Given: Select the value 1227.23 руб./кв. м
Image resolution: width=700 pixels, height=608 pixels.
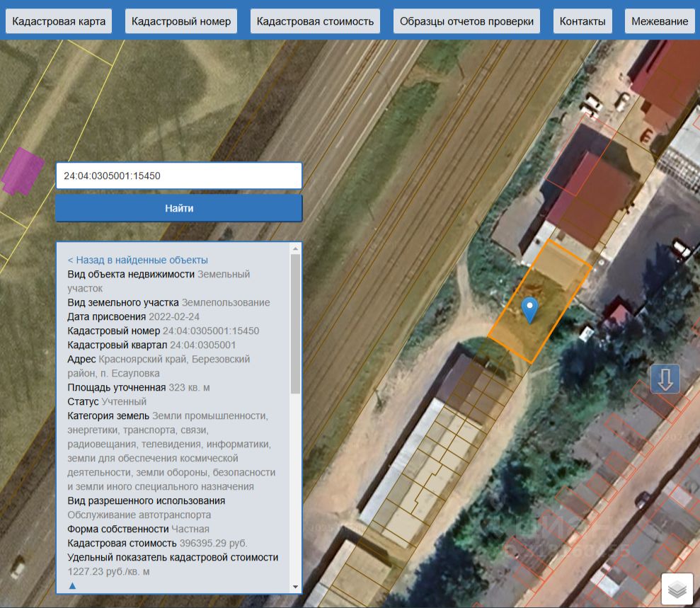Looking at the screenshot, I should (108, 571).
